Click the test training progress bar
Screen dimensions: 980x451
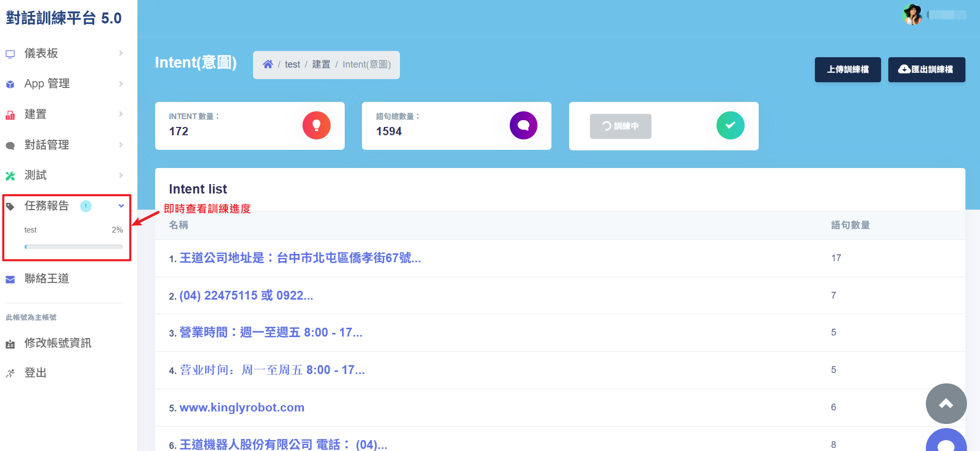tap(73, 247)
